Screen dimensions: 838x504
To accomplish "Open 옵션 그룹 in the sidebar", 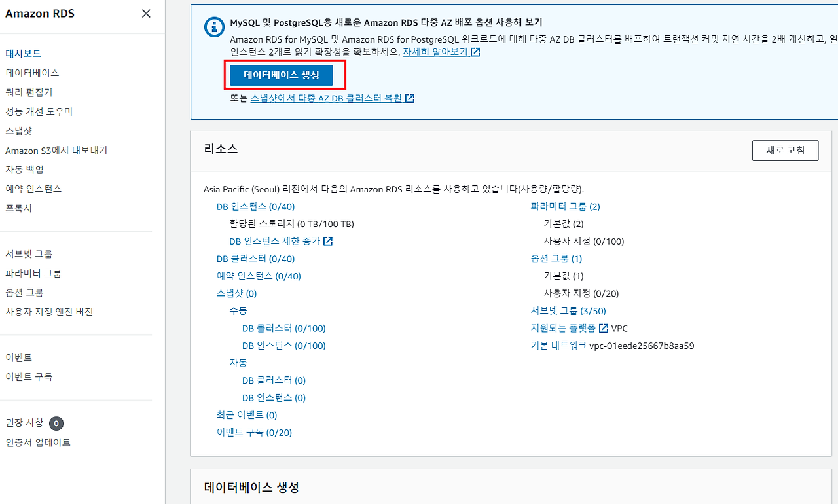I will pos(25,293).
